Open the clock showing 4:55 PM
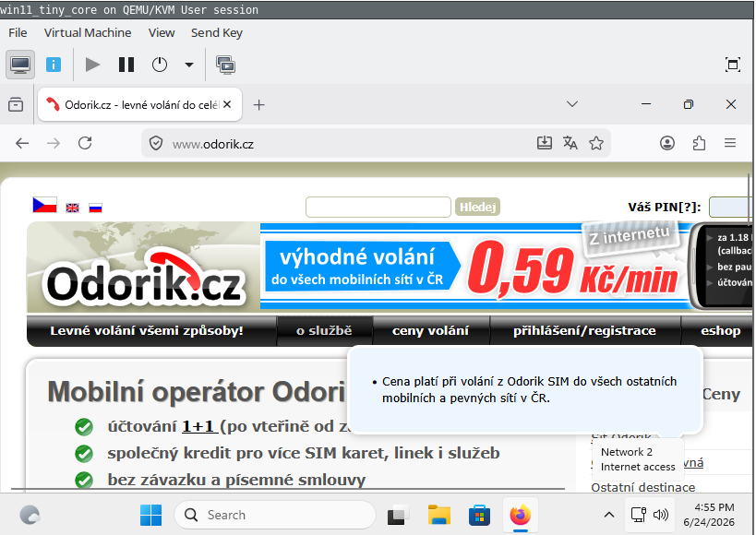The width and height of the screenshot is (756, 535). tap(709, 515)
